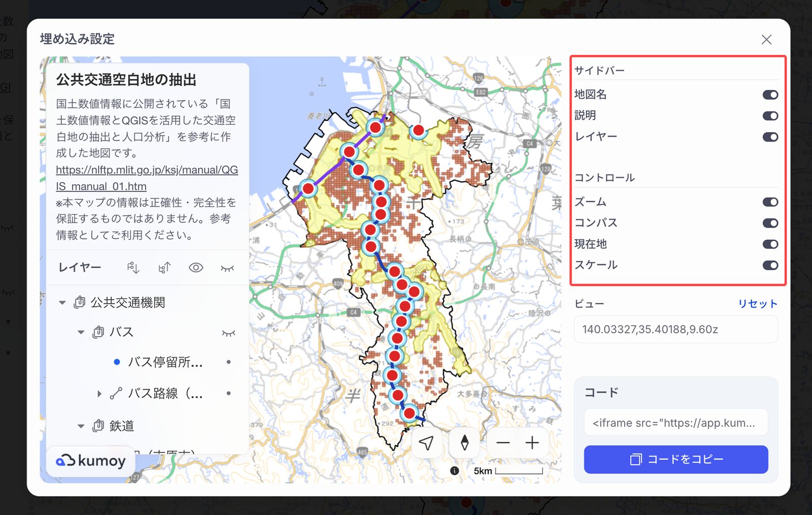Viewport: 812px width, 515px height.
Task: Click the kumoy logo
Action: coord(91,461)
